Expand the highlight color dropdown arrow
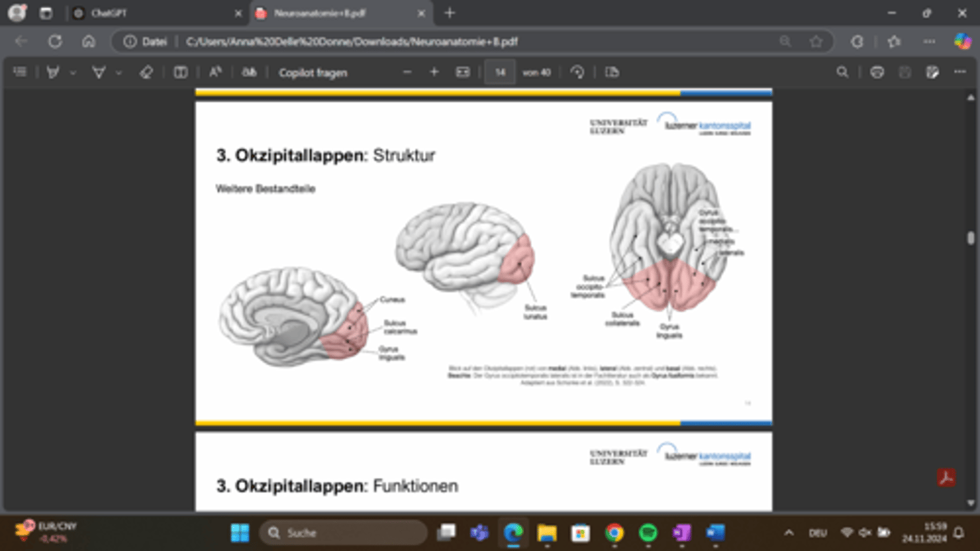Screen dimensions: 980x551 pyautogui.click(x=73, y=72)
